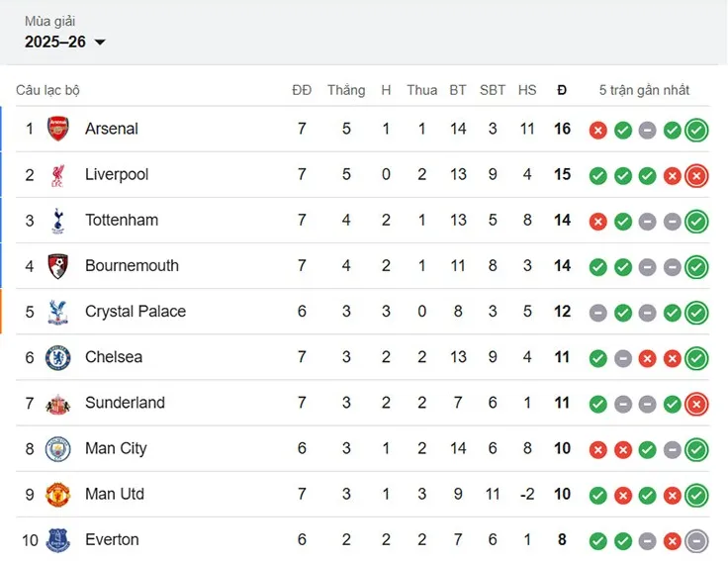Click the Man City crest icon

(x=58, y=449)
